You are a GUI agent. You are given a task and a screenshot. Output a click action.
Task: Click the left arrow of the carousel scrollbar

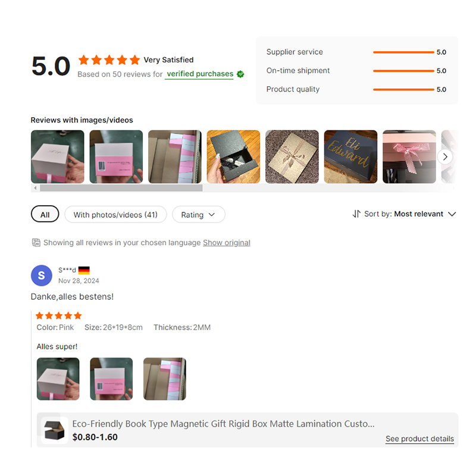(35, 188)
